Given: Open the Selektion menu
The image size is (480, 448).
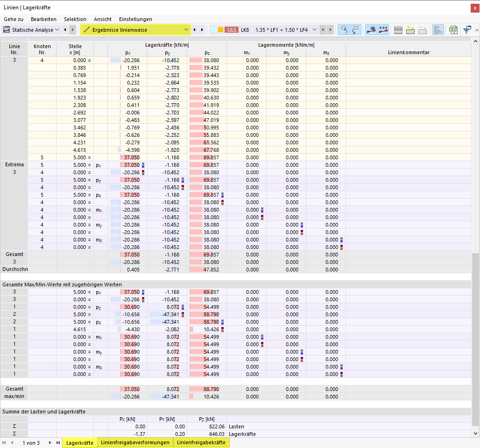Looking at the screenshot, I should 75,19.
